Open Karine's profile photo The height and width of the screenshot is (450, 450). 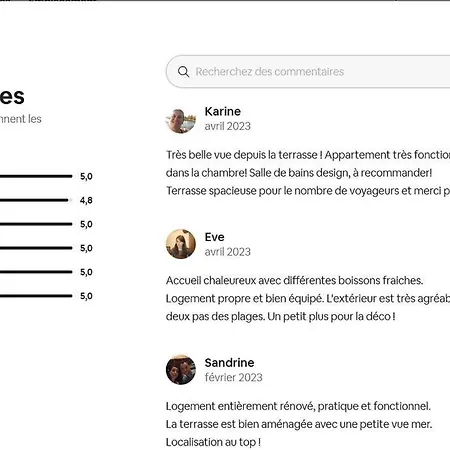(x=181, y=118)
